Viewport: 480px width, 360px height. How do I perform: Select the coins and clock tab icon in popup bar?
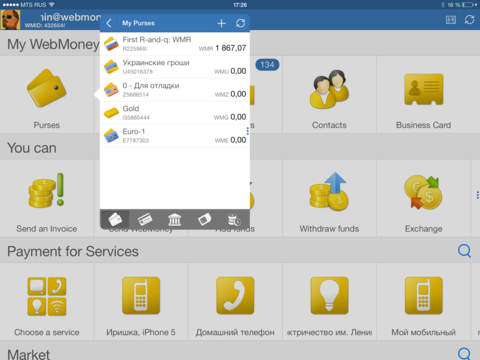[234, 220]
